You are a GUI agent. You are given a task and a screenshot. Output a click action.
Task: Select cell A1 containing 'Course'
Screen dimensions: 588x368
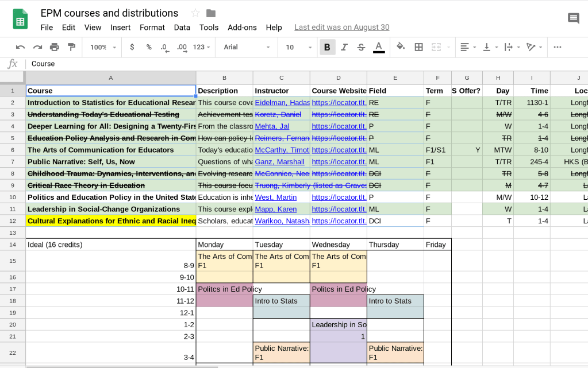point(111,90)
